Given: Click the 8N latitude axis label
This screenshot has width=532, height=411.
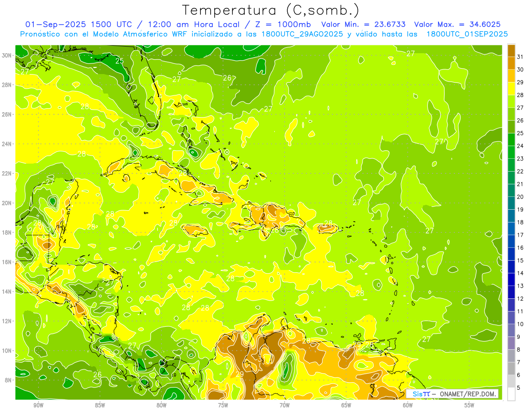Looking at the screenshot, I should tap(8, 380).
